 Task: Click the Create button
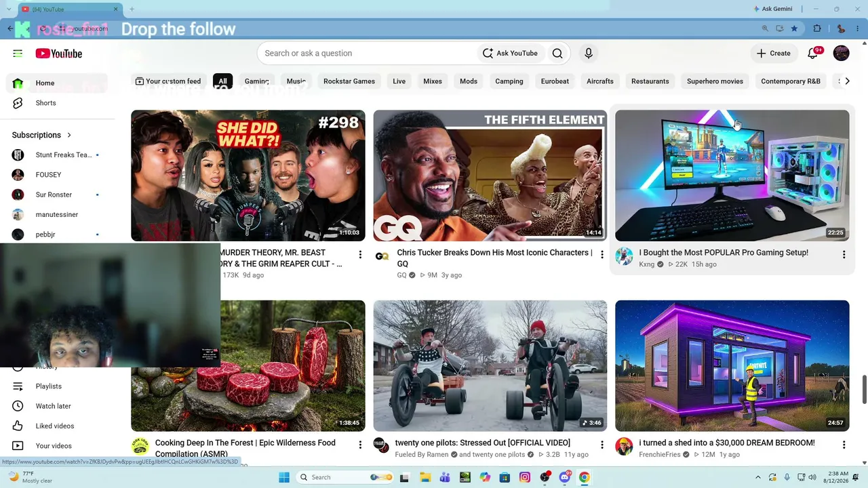click(x=774, y=54)
